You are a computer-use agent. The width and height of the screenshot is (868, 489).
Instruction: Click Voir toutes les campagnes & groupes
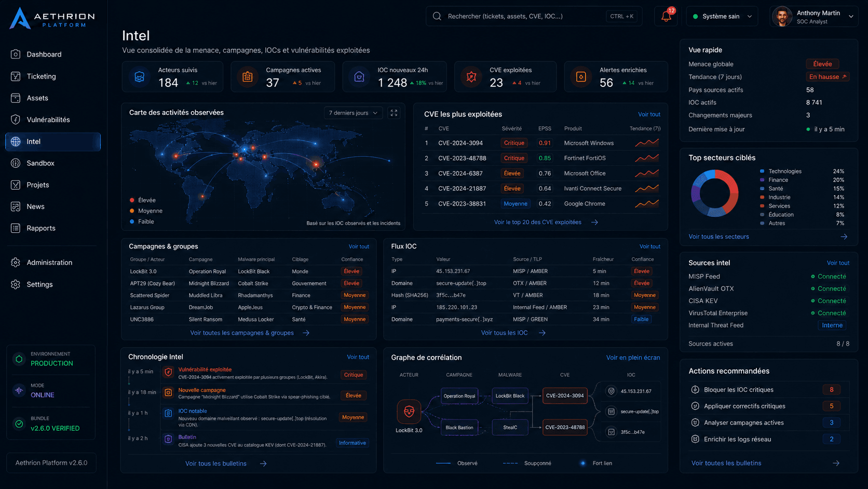[x=249, y=333]
